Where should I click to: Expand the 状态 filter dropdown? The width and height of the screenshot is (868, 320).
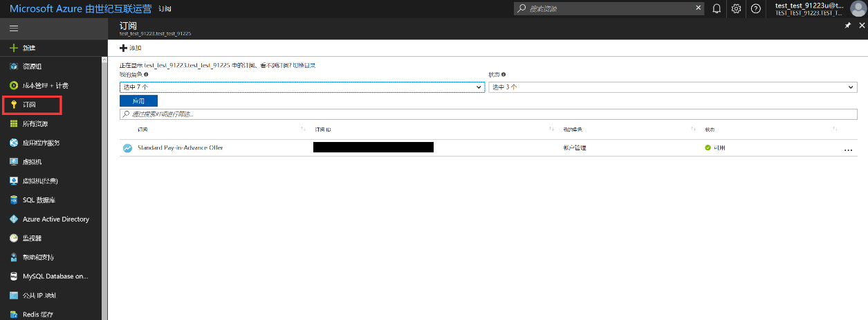pos(672,87)
